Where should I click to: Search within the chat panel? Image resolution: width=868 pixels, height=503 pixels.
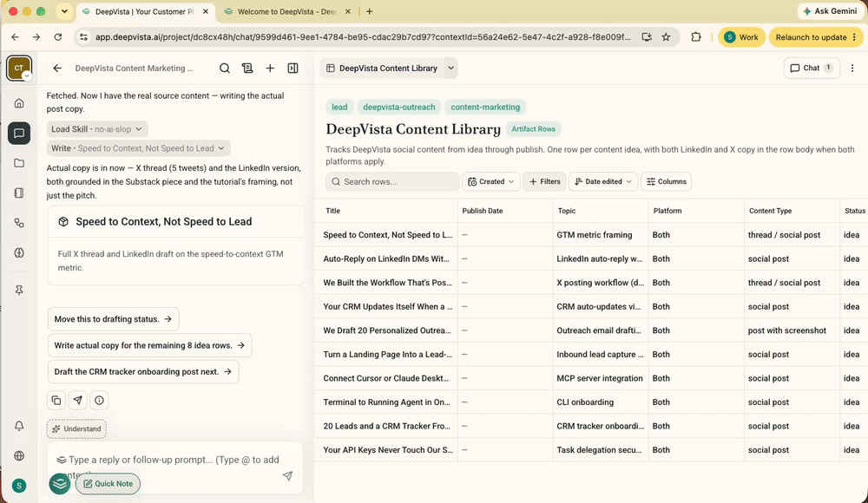[224, 68]
